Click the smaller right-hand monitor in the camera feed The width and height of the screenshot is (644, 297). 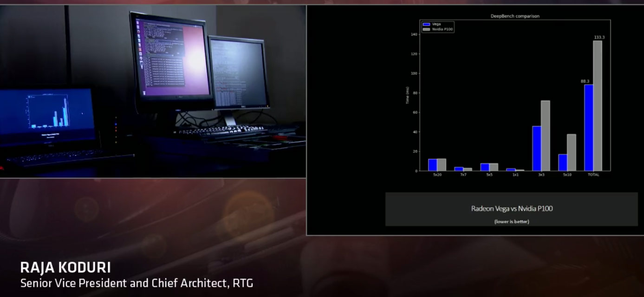point(239,73)
